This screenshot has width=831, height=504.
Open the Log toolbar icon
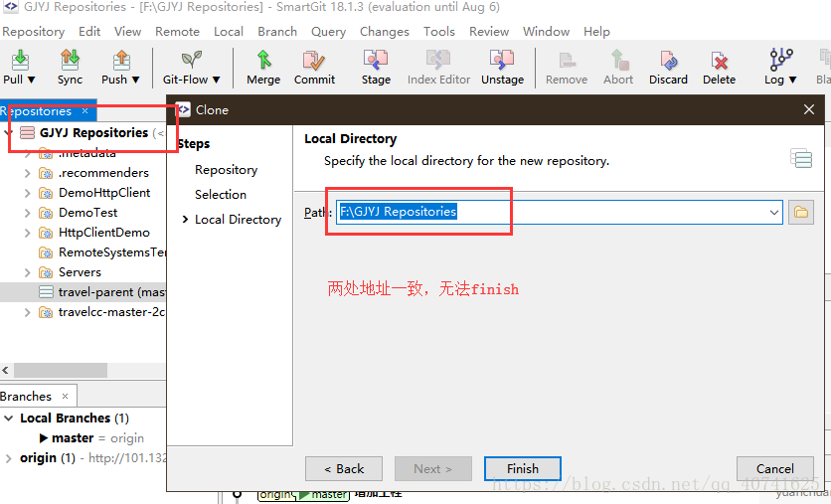pos(781,60)
